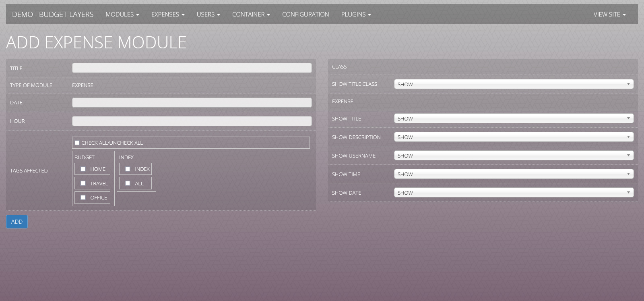Viewport: 644px width, 301px height.
Task: Select the Office tag checkbox
Action: [83, 197]
